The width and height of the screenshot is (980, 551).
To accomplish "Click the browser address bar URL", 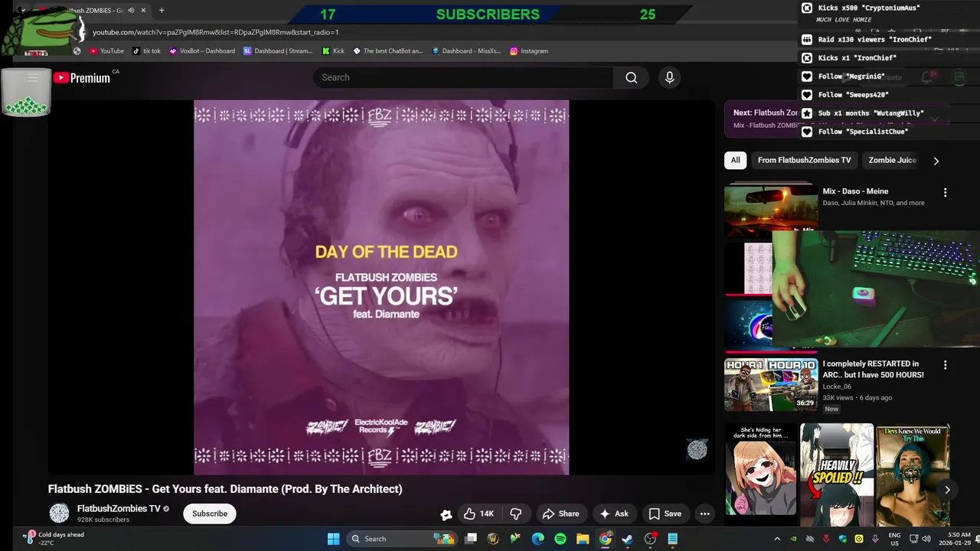I will pos(215,32).
